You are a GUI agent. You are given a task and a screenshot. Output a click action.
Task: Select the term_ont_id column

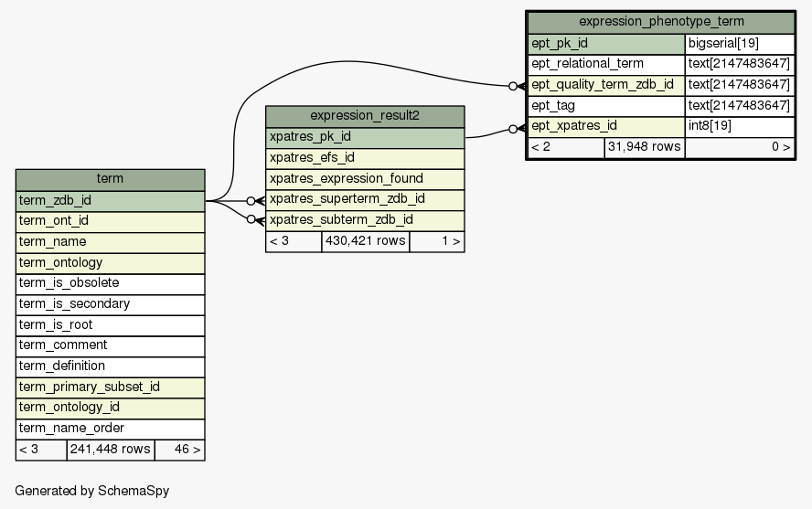110,221
